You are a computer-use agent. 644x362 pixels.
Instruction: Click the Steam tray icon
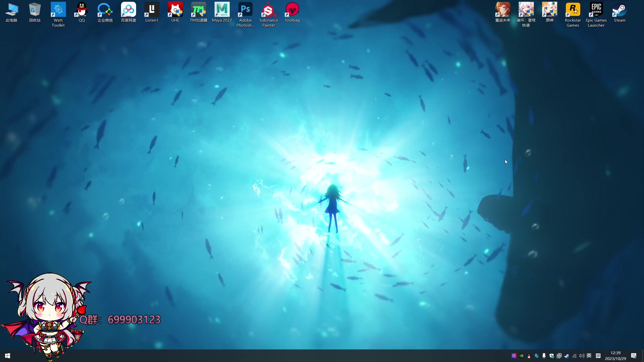point(567,356)
